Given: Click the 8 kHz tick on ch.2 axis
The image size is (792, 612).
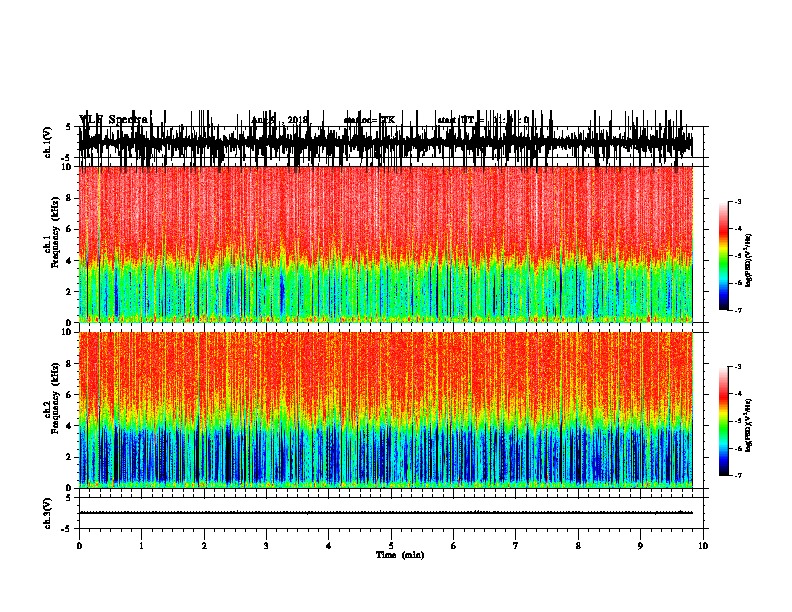Looking at the screenshot, I should tap(69, 364).
